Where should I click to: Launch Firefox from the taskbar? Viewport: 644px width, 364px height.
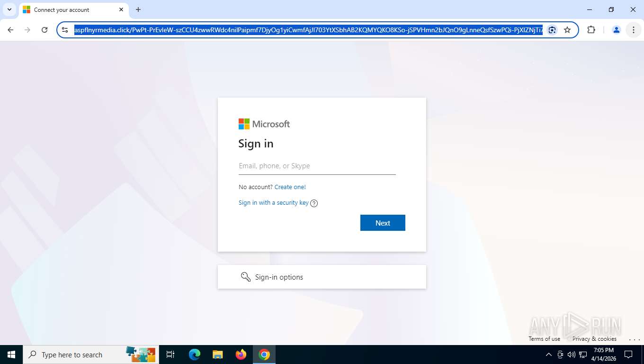click(x=241, y=355)
